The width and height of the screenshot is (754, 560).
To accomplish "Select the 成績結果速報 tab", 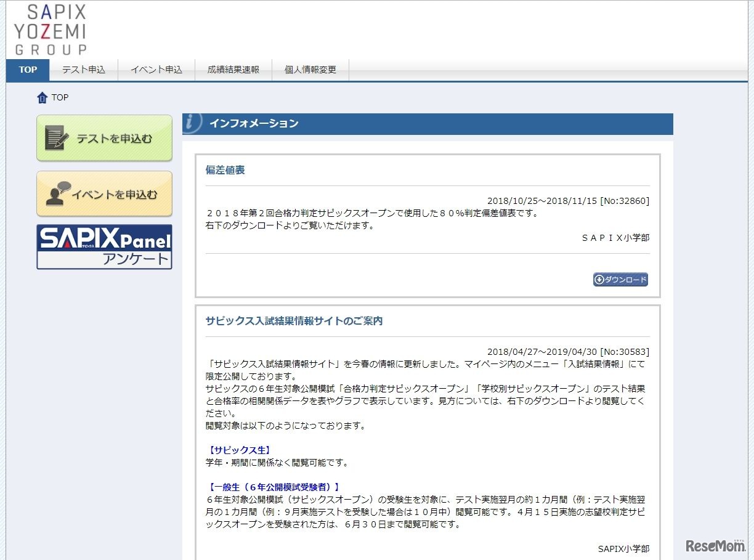I will pos(233,70).
